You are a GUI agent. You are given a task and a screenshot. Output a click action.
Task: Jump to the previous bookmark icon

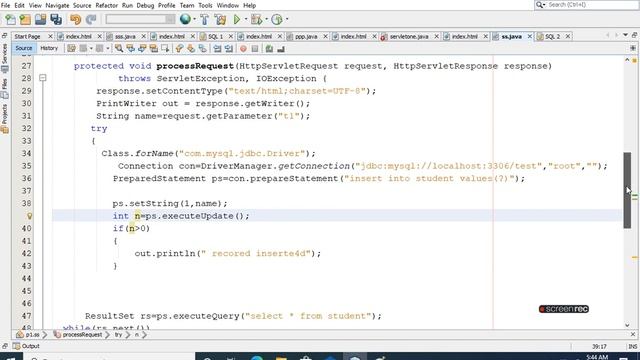point(179,49)
